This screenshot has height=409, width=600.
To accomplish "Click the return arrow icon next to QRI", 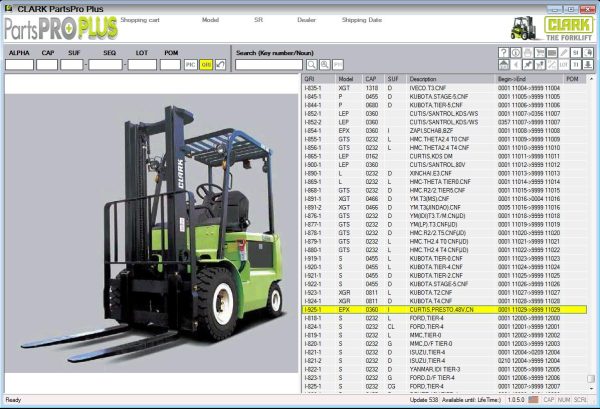I will (x=220, y=65).
